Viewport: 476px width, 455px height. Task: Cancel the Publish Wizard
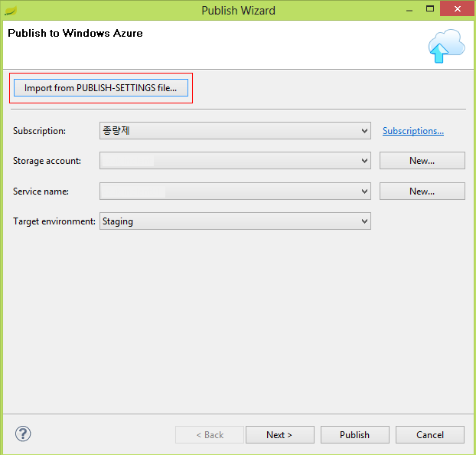point(429,434)
